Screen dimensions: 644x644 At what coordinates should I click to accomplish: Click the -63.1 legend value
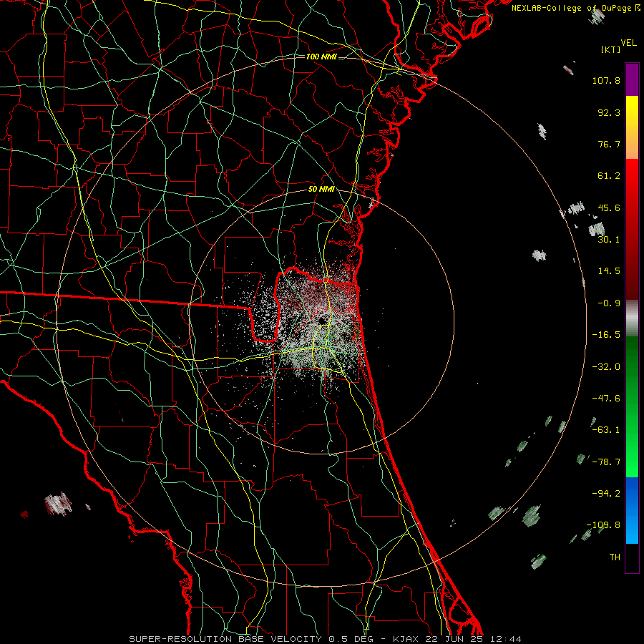(x=606, y=430)
